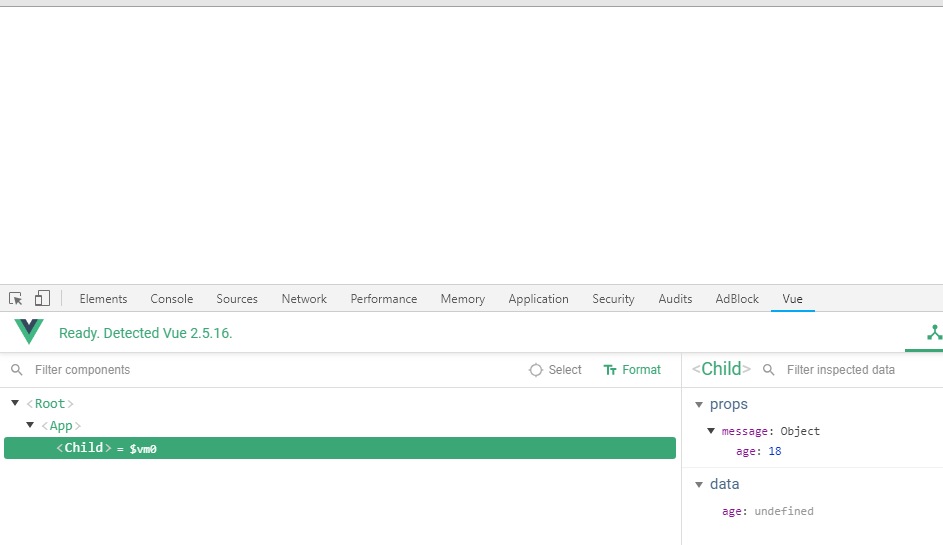Collapse the App tree node
Viewport: 943px width, 545px height.
tap(30, 425)
